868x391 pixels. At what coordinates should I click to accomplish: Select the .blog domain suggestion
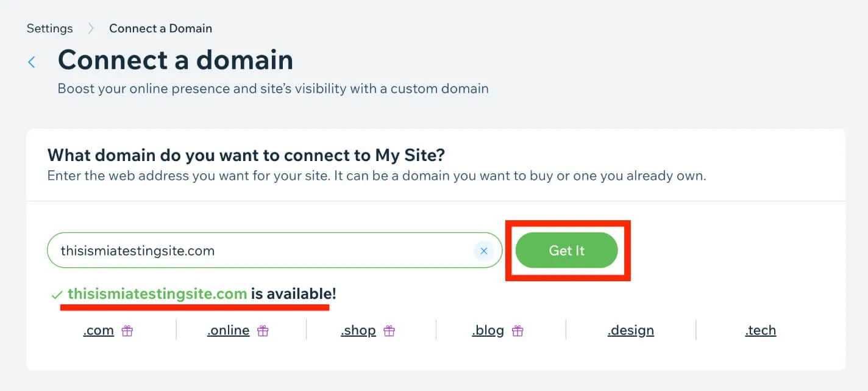488,330
